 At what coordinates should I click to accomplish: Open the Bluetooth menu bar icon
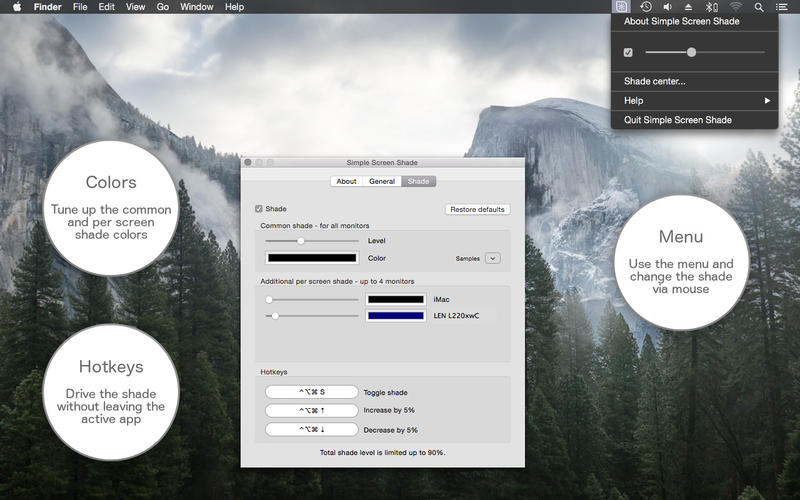(x=711, y=7)
